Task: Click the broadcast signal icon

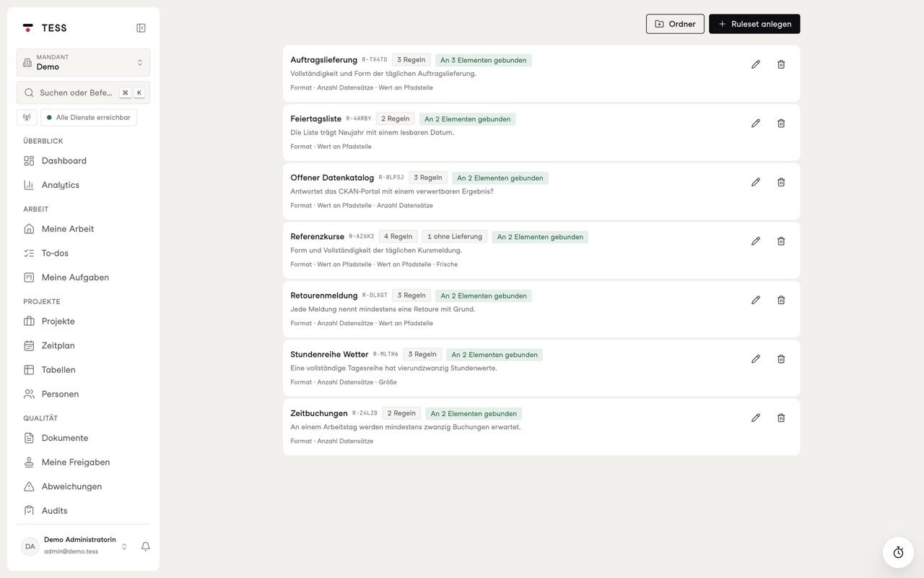Action: [27, 118]
